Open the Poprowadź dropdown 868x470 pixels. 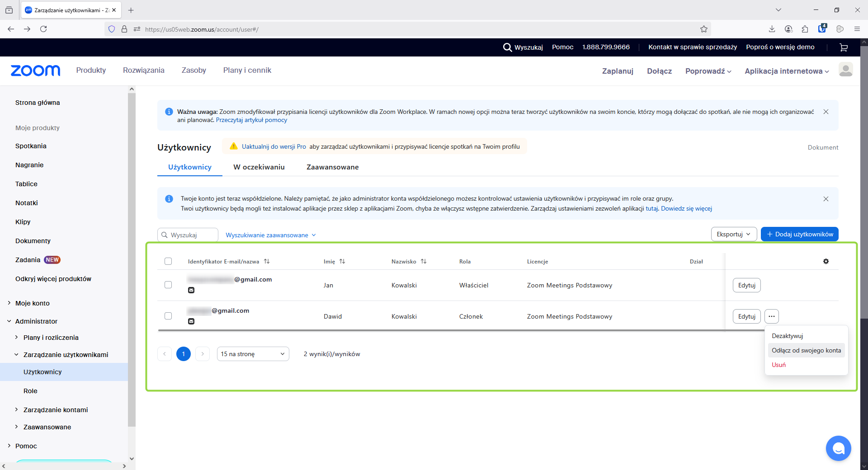708,71
